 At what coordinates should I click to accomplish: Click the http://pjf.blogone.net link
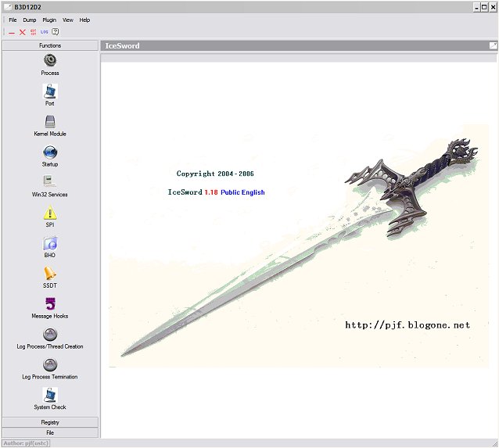pyautogui.click(x=407, y=325)
